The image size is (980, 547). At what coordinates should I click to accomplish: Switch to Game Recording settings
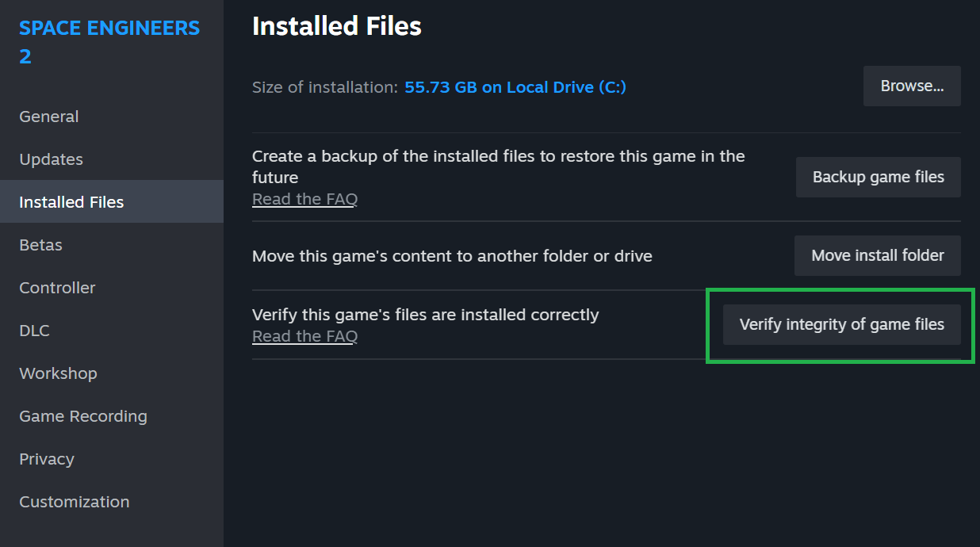click(83, 416)
